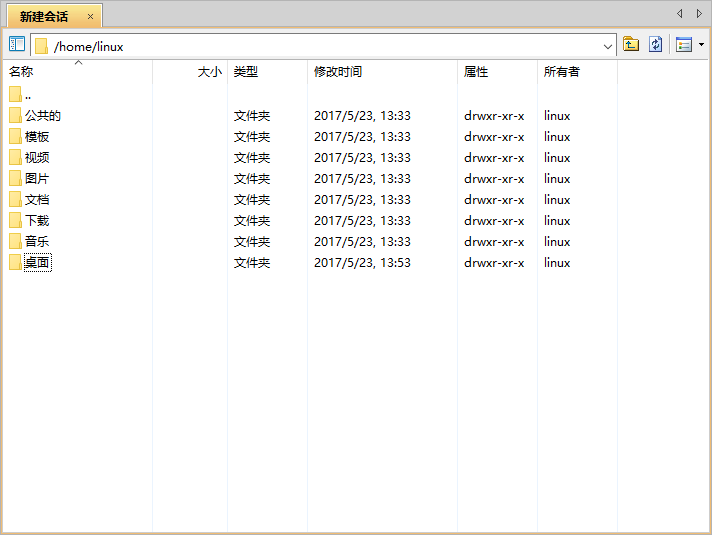The image size is (712, 535).
Task: Click the folder icon in the address bar
Action: pyautogui.click(x=41, y=45)
